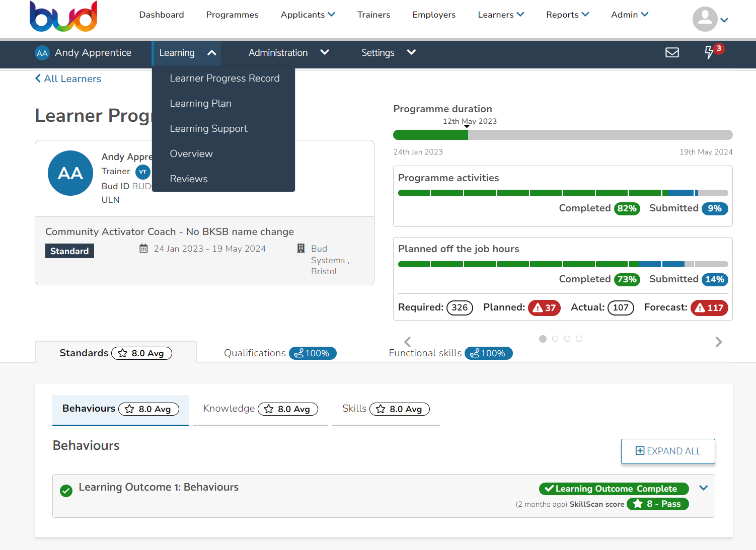Viewport: 756px width, 550px height.
Task: Select Learning Plan from the Learning menu
Action: click(x=200, y=103)
